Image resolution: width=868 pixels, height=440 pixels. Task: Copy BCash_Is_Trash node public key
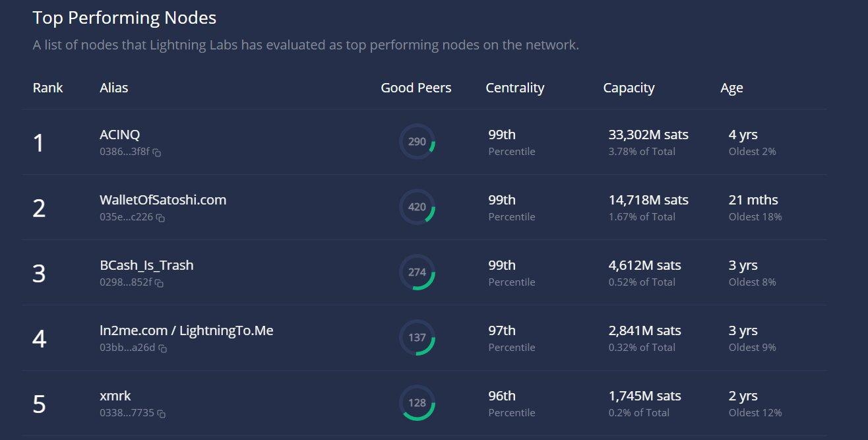159,283
